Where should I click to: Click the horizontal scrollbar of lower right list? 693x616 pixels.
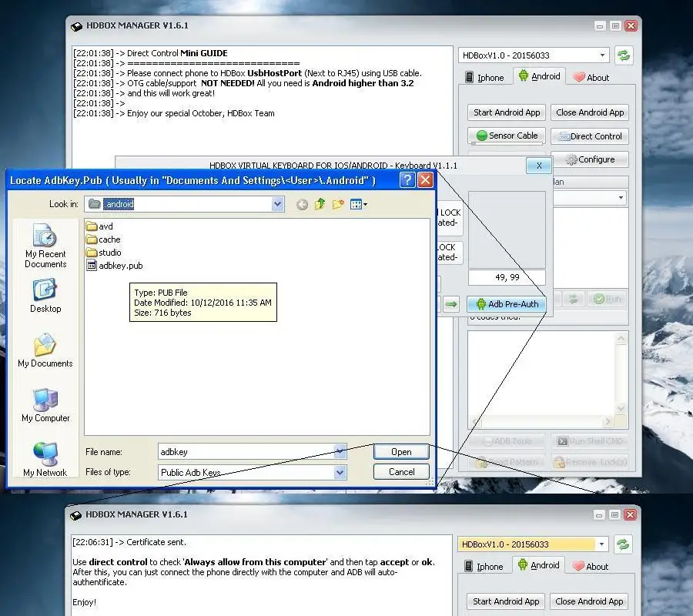pos(541,421)
